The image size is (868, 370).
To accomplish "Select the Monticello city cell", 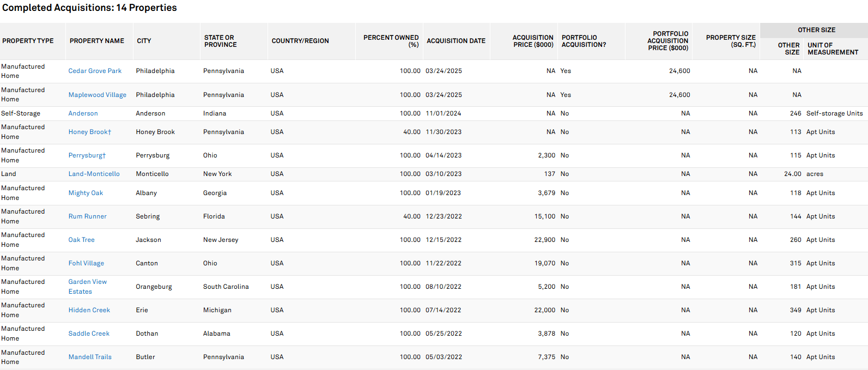I will pos(152,174).
